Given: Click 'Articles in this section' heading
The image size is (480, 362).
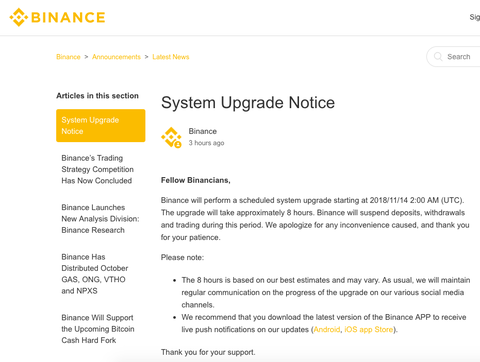Looking at the screenshot, I should [97, 96].
